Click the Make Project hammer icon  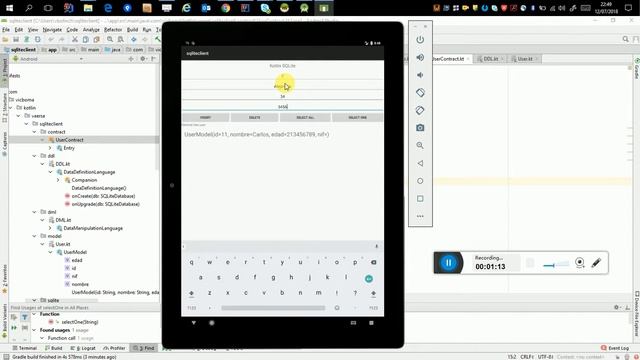click(x=158, y=39)
